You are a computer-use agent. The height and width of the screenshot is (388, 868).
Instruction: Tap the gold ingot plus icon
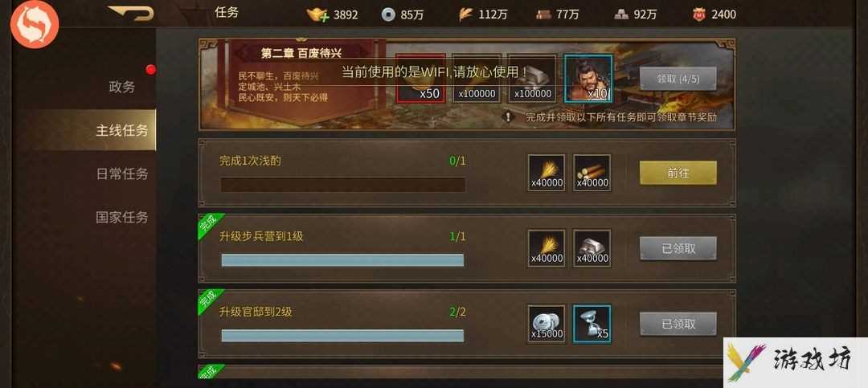(x=318, y=14)
